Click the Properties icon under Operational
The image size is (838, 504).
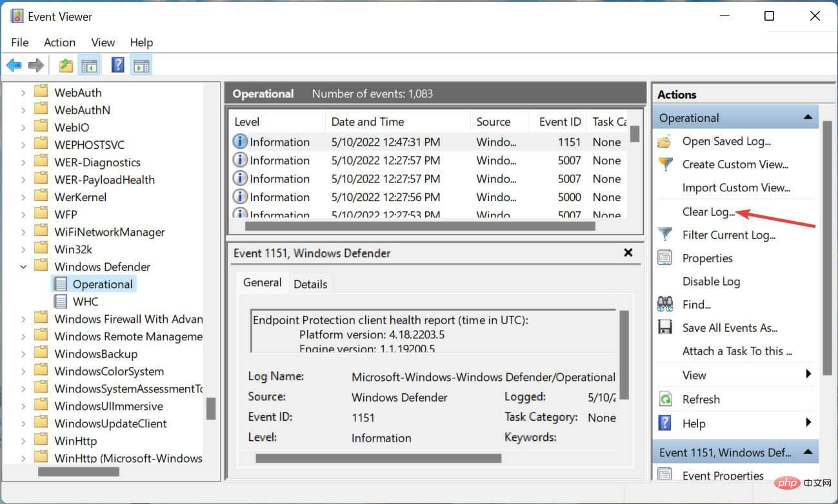[x=664, y=258]
